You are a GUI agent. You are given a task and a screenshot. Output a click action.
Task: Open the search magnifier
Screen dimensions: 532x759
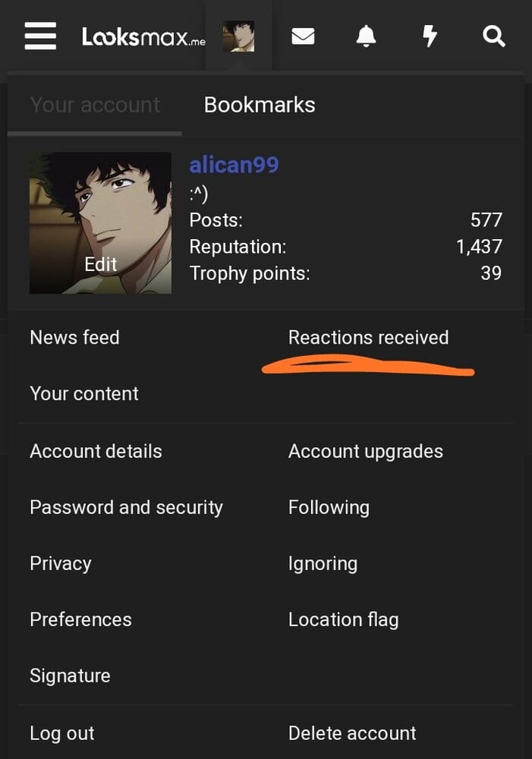pos(494,36)
